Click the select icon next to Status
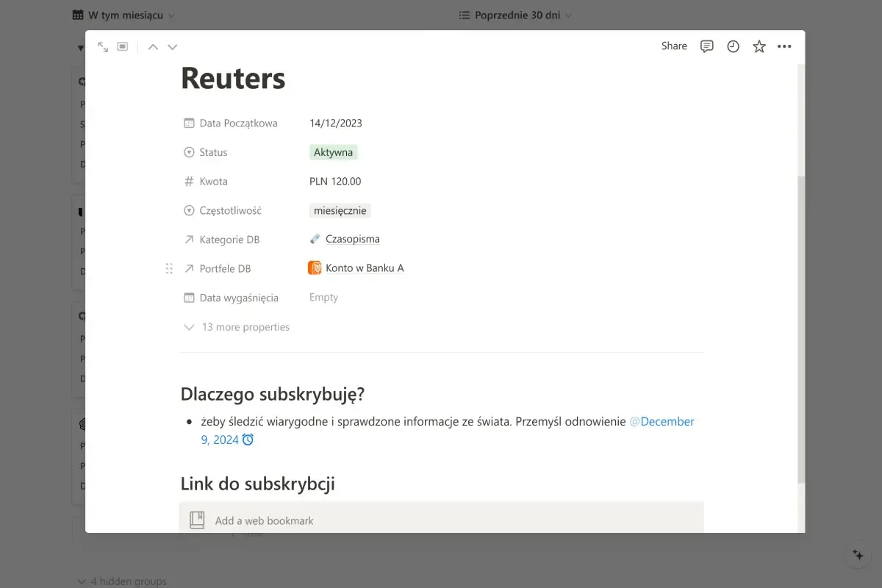 (189, 152)
